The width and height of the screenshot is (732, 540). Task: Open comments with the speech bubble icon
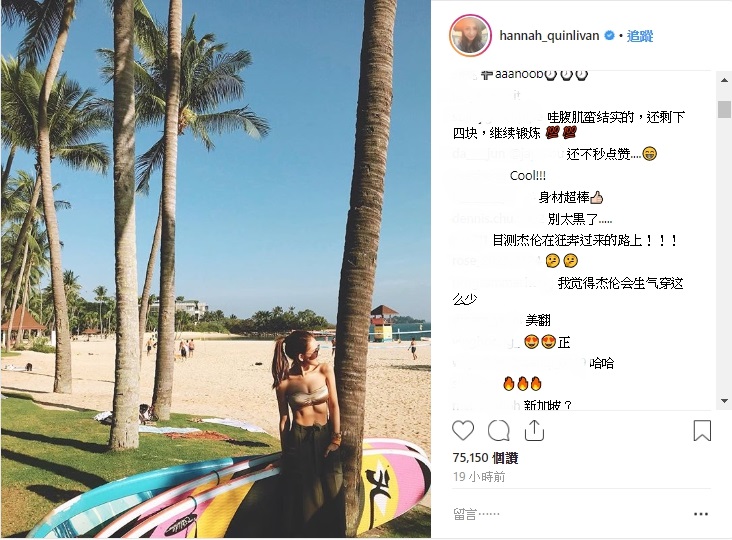(498, 430)
